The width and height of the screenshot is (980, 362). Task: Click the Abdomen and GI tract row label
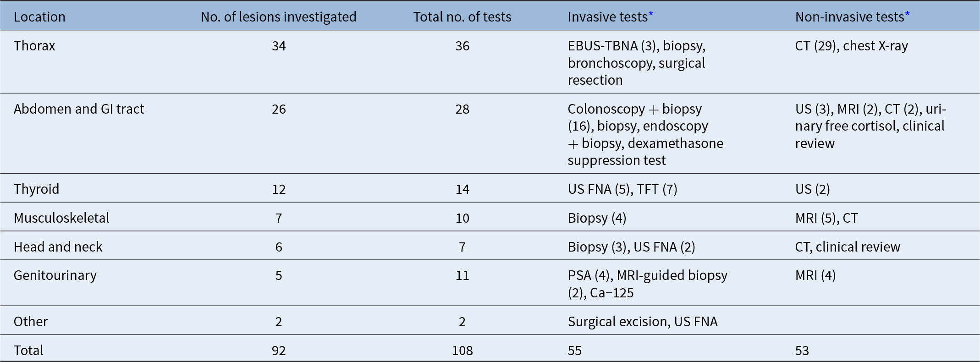79,109
